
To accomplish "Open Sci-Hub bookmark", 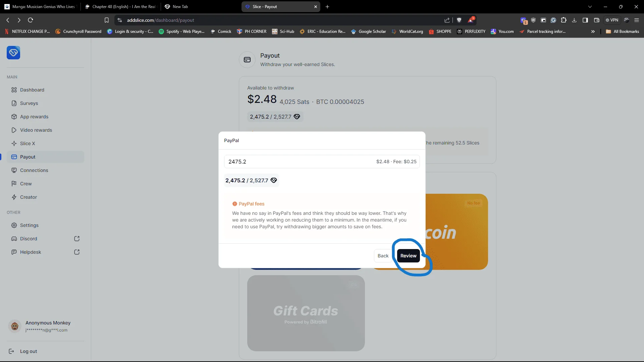I will pos(283,32).
